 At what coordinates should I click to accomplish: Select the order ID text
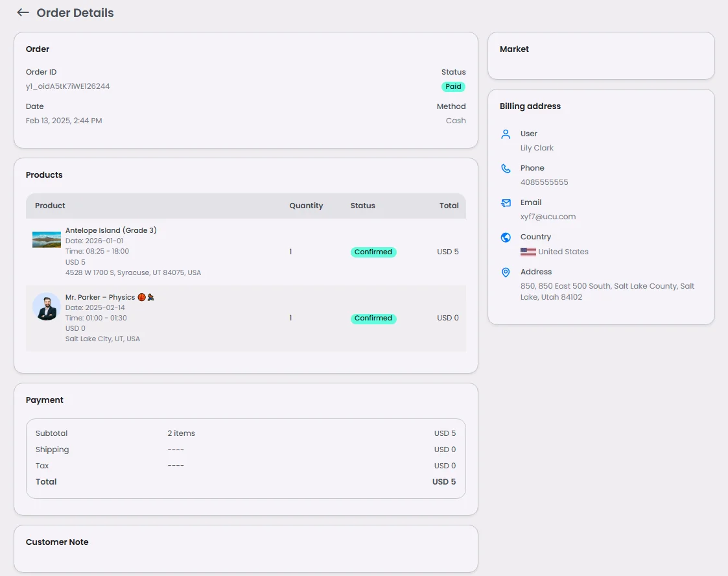pos(67,86)
